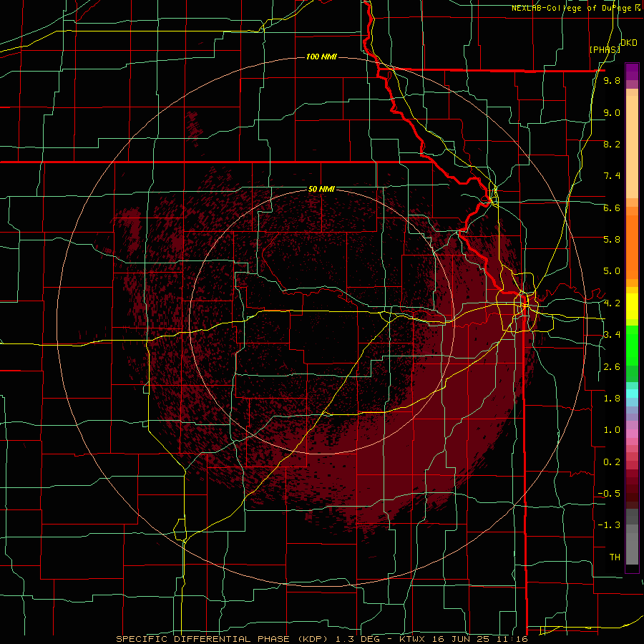This screenshot has height=644, width=644.
Task: Click the 50 NMI range ring label
Action: (321, 190)
